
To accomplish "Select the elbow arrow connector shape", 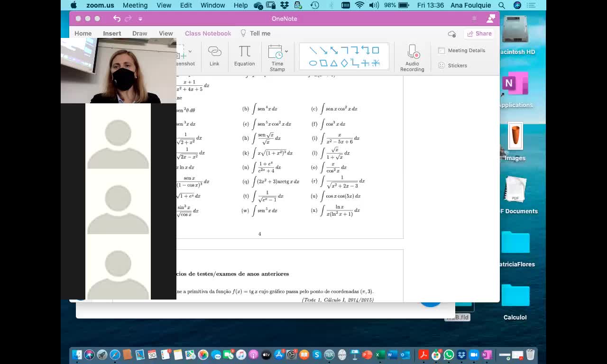I will 355,50.
